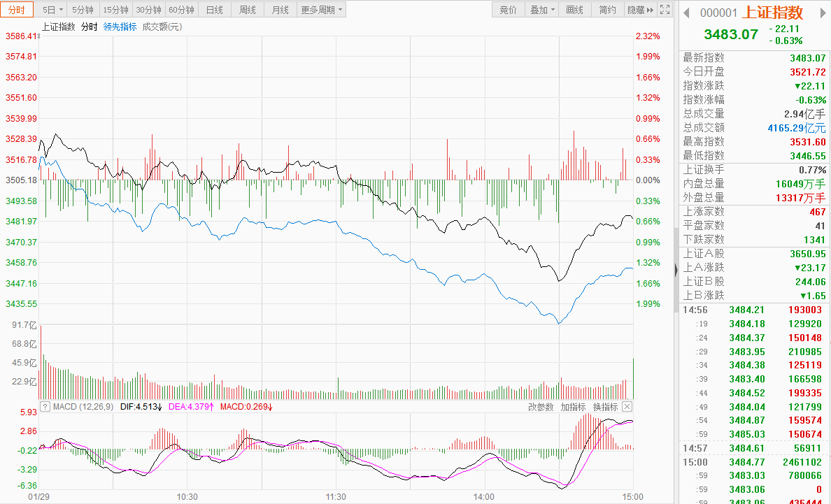Select the 60分钟 chart period
Viewport: 831px width, 504px height.
click(181, 10)
